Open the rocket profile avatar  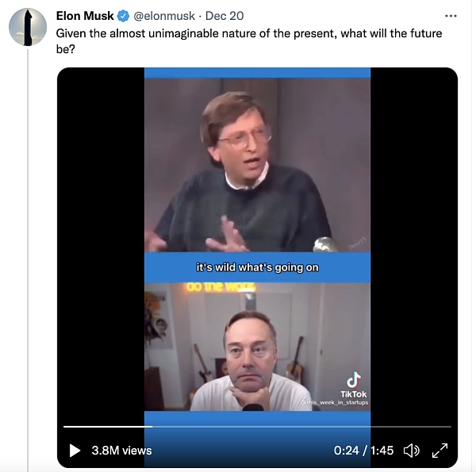click(x=28, y=27)
